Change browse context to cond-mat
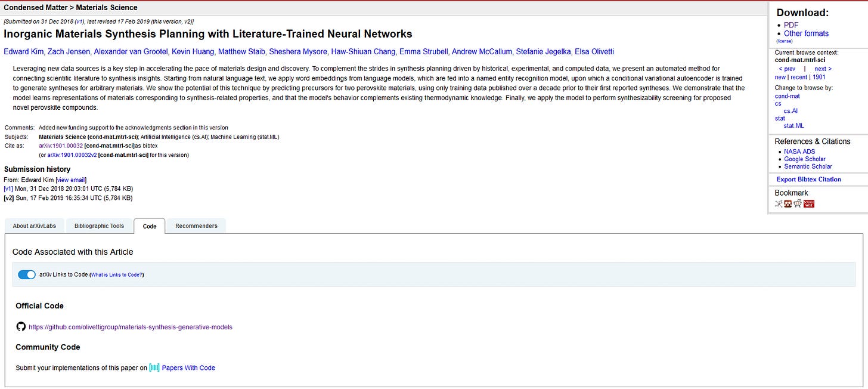Image resolution: width=868 pixels, height=389 pixels. coord(787,96)
